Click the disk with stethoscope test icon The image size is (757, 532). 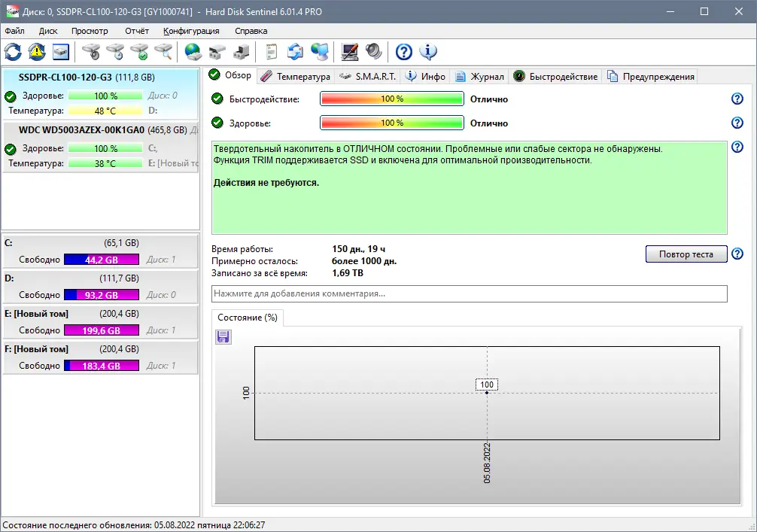click(91, 52)
